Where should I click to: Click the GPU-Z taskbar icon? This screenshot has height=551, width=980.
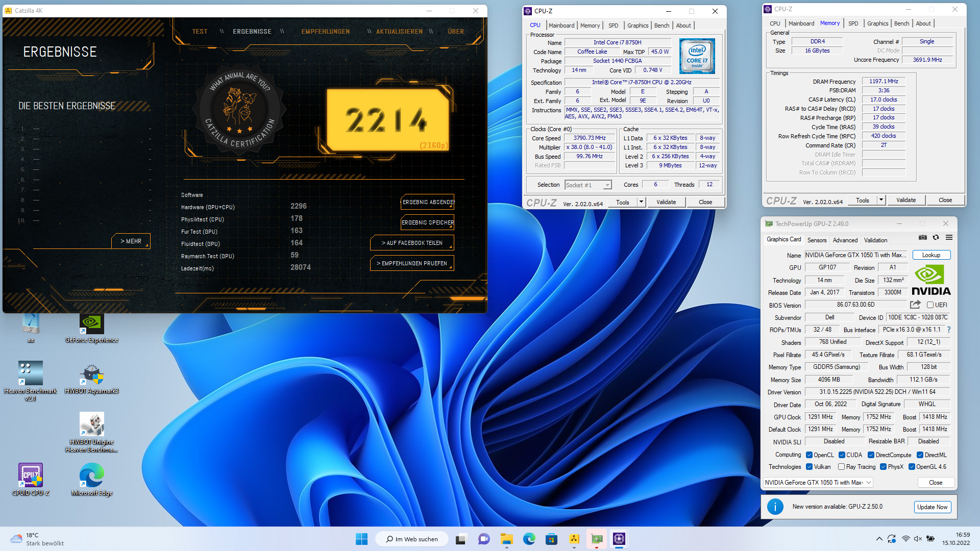(x=597, y=539)
